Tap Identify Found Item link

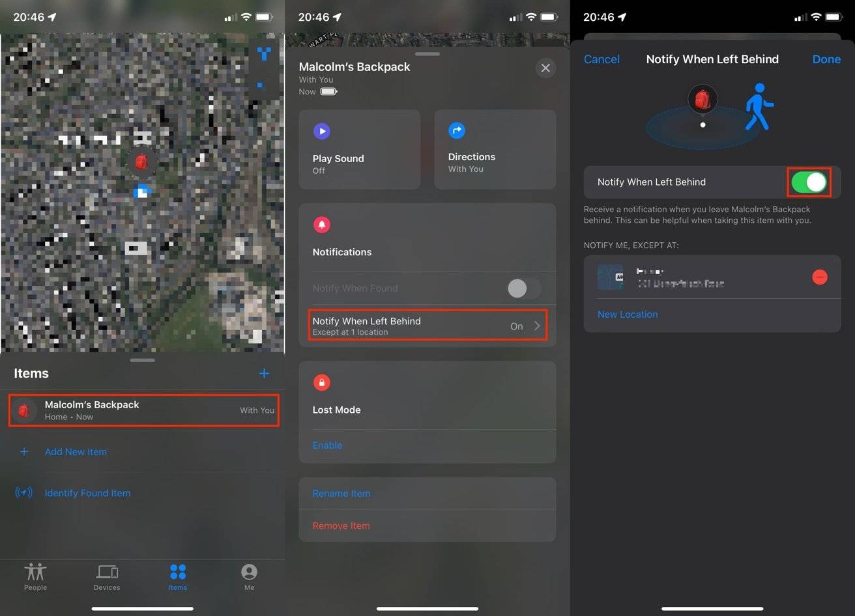click(x=87, y=493)
